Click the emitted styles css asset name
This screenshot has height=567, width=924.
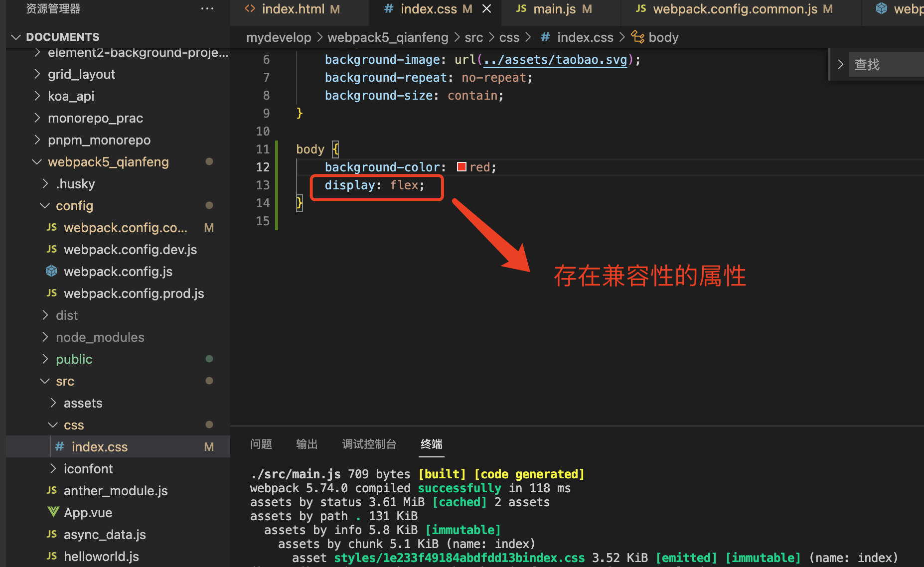459,558
